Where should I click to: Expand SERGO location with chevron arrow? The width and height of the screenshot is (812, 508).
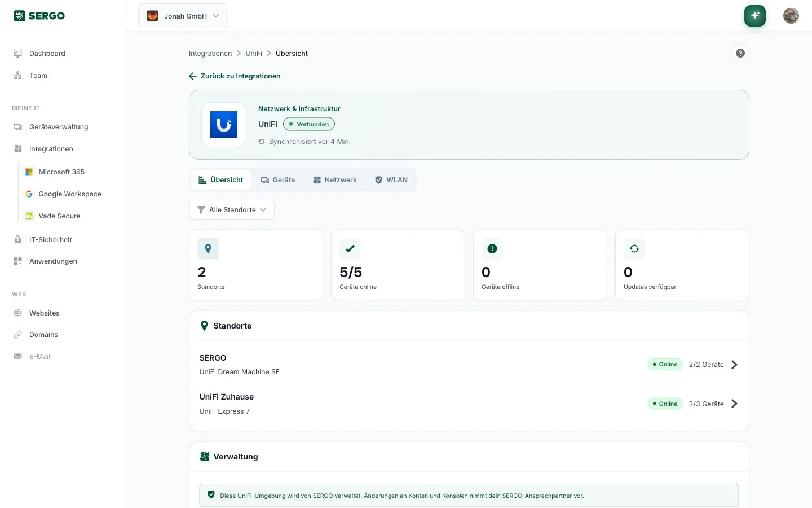(734, 365)
